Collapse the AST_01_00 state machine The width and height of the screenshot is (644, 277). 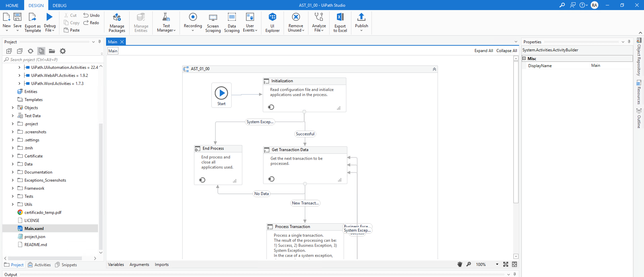coord(434,69)
